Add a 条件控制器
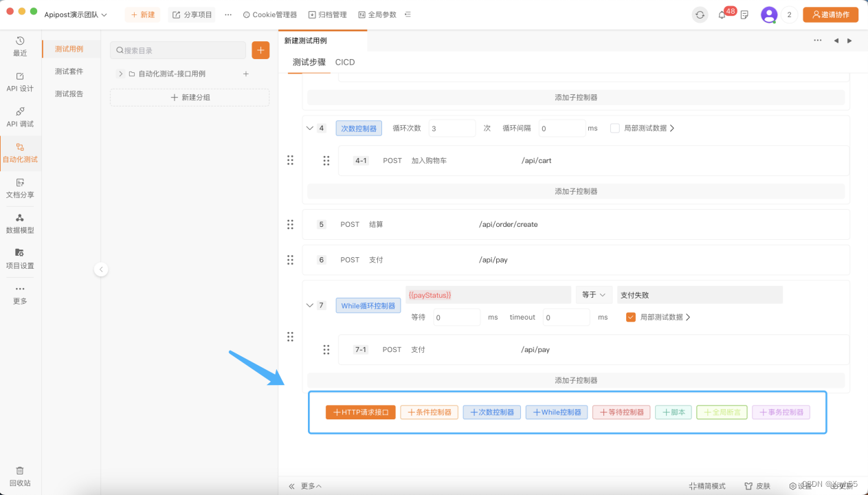 pyautogui.click(x=430, y=412)
